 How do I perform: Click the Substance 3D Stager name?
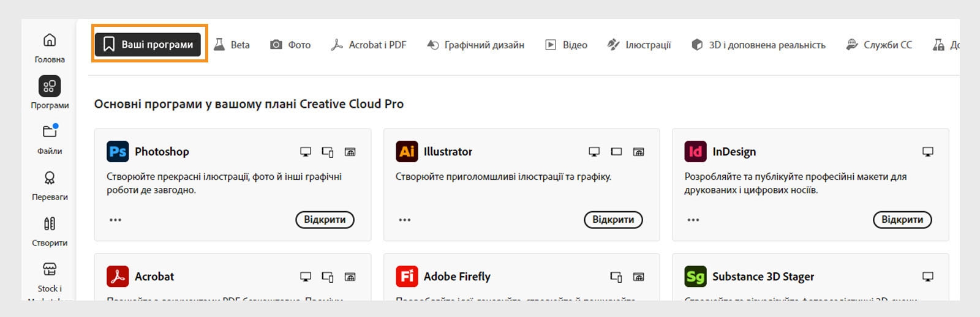coord(763,277)
